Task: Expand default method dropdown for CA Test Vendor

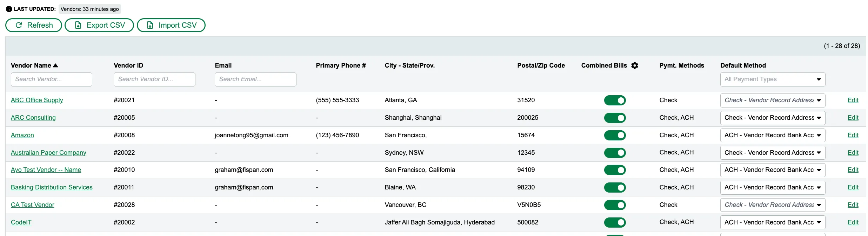Action: click(x=773, y=205)
